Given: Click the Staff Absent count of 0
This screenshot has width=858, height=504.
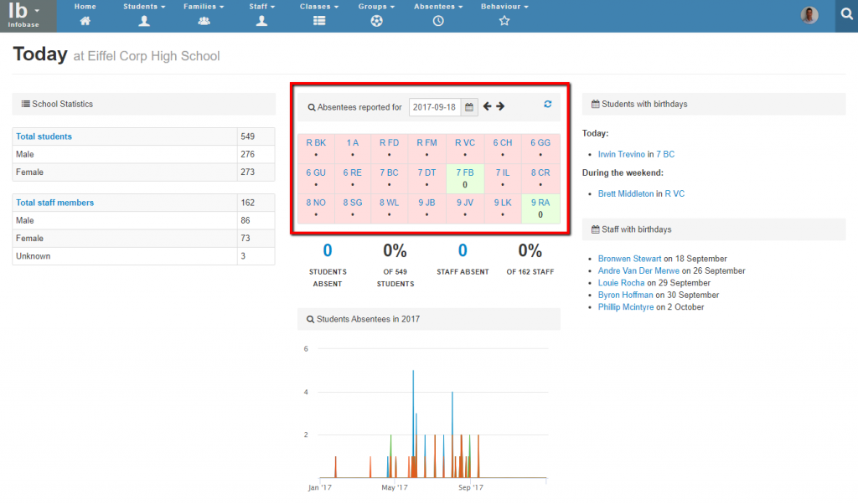Looking at the screenshot, I should [x=463, y=250].
